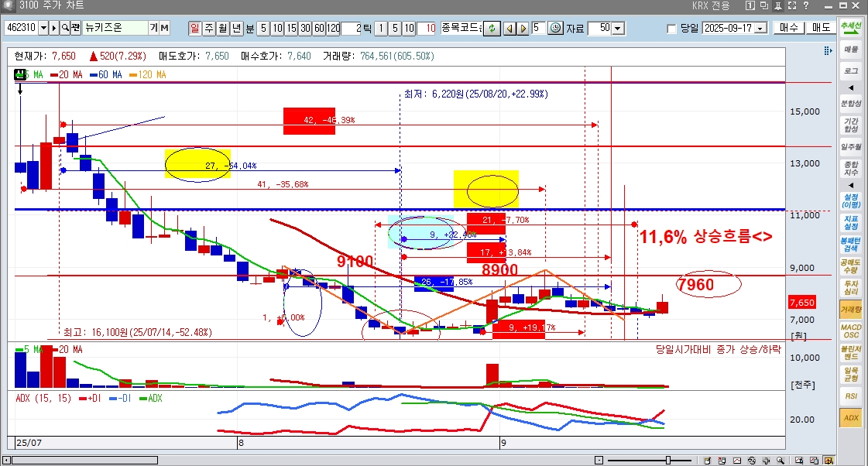Screen dimensions: 868x466
Task: Select the 주 weekly period toggle
Action: click(209, 28)
